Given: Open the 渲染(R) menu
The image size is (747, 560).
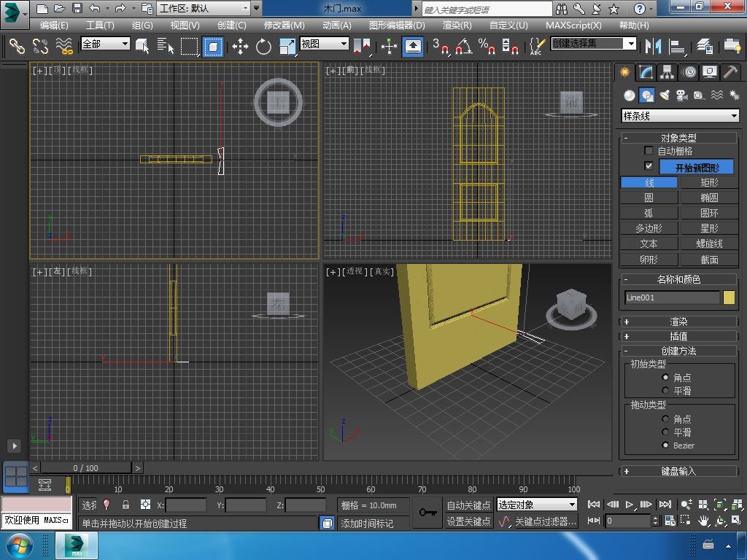Looking at the screenshot, I should pos(457,25).
